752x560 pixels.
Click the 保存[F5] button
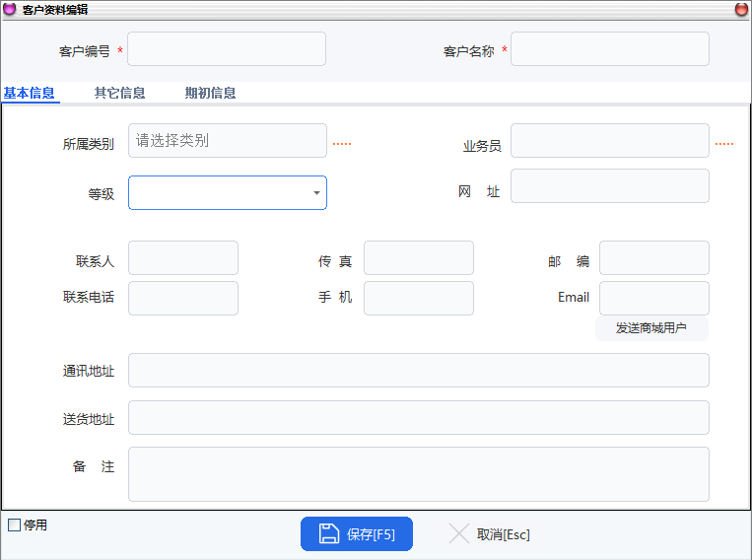(357, 534)
